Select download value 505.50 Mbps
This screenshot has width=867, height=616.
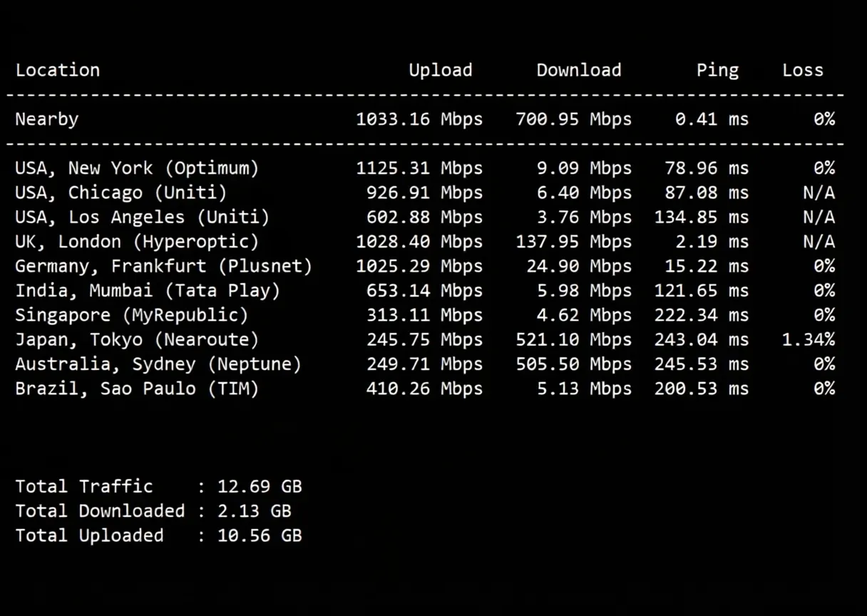574,364
